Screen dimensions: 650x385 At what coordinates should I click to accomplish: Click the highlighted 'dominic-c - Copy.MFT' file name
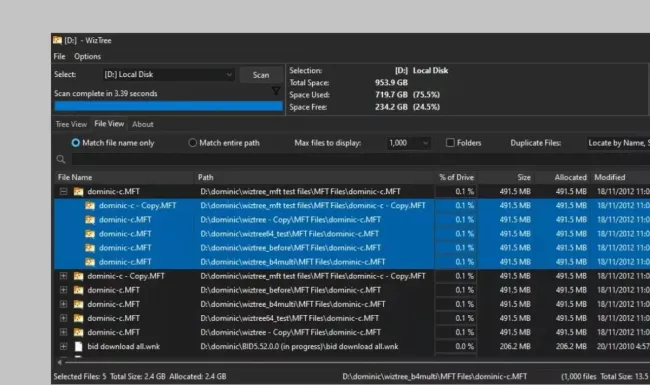click(138, 206)
